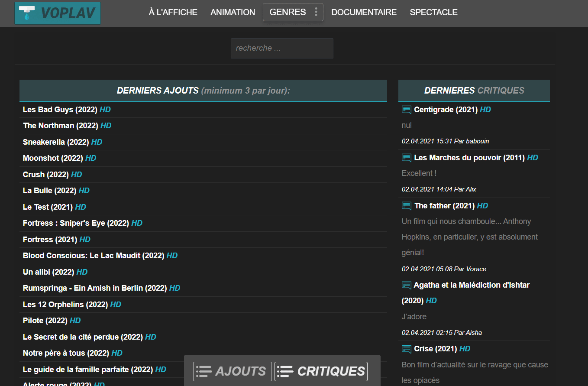Go to the Animation section
This screenshot has width=588, height=386.
point(233,12)
